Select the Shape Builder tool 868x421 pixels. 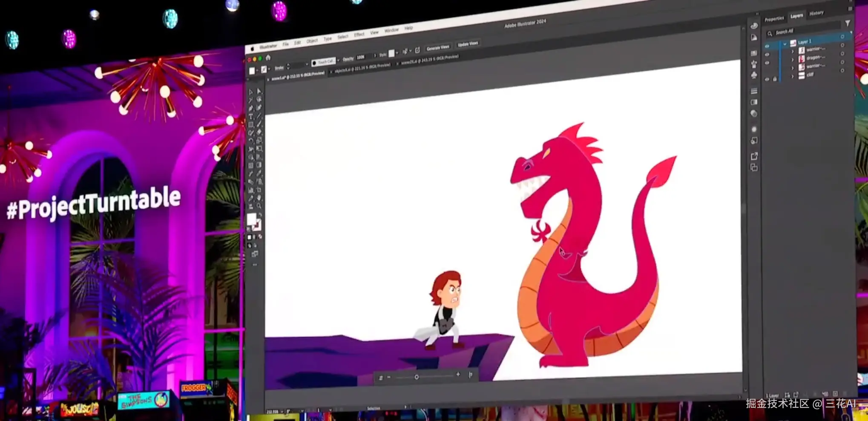[x=250, y=157]
